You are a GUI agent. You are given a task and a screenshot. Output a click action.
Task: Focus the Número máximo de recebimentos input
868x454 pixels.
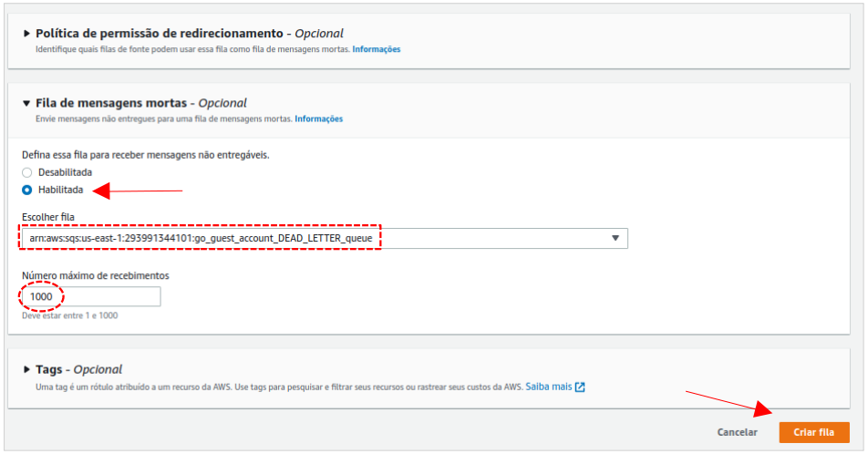pyautogui.click(x=91, y=297)
